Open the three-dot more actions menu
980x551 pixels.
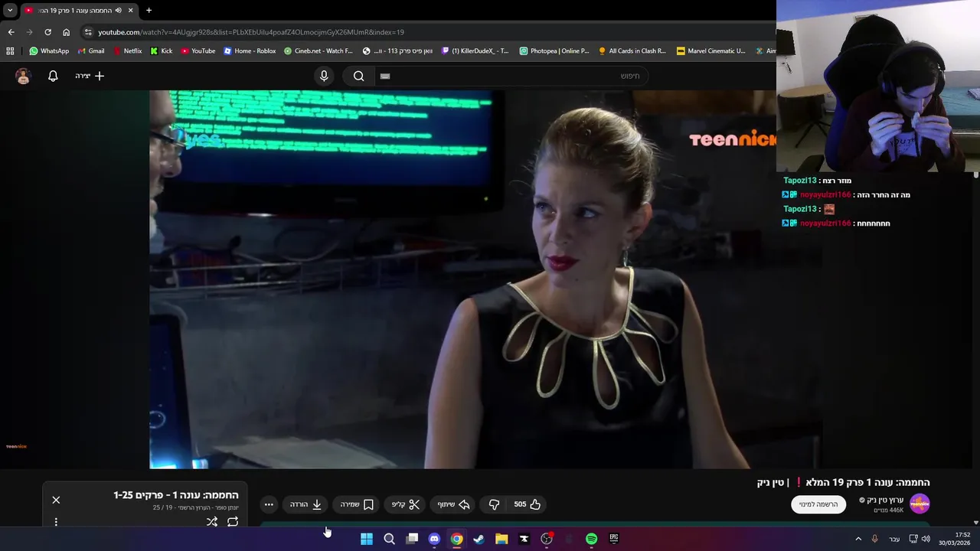tap(269, 504)
